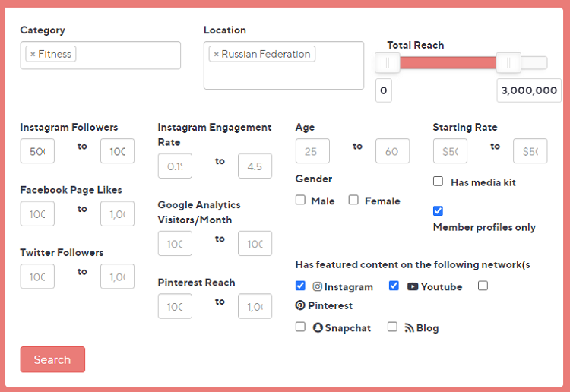Click the Pinterest logo icon

click(300, 305)
